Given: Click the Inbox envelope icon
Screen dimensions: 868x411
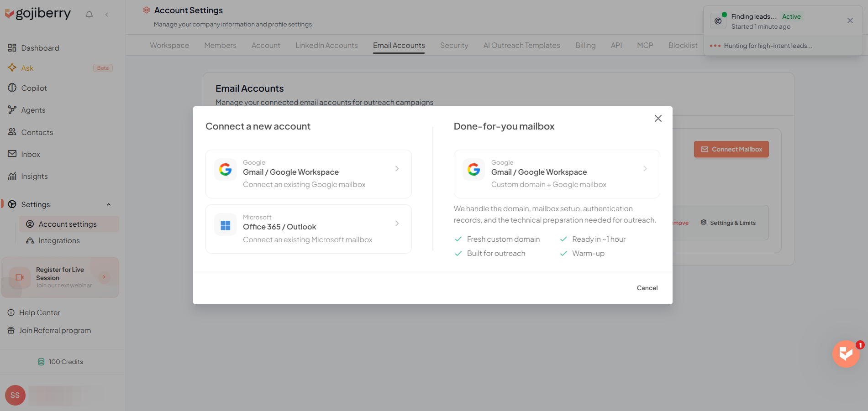Looking at the screenshot, I should (12, 154).
